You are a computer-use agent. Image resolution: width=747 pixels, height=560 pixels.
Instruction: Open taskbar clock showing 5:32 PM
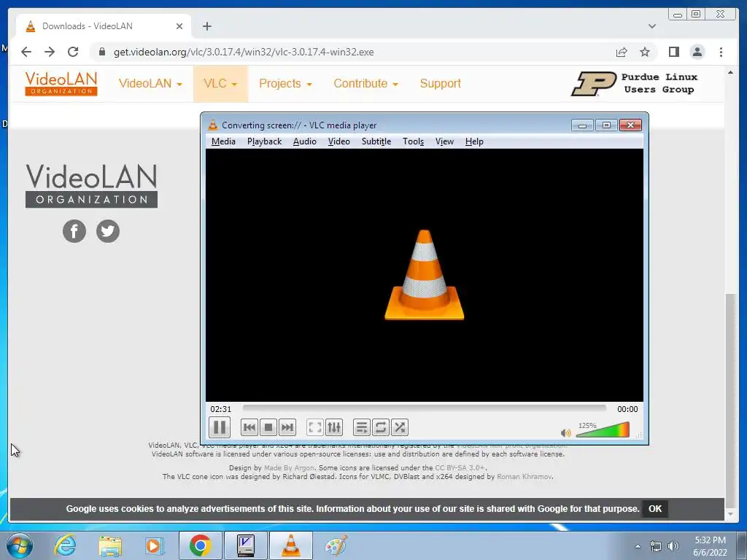710,546
